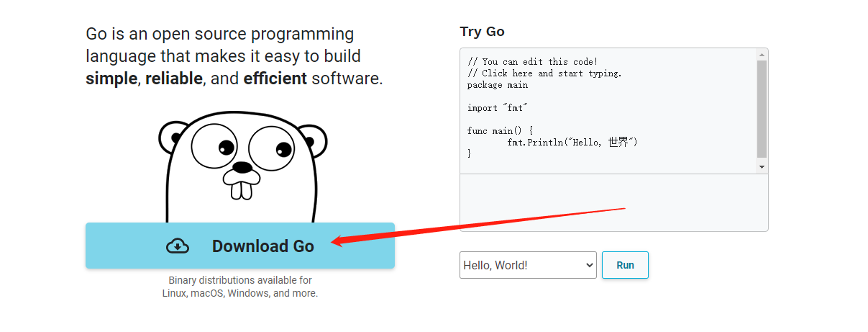Click the playground output area below the code
Screen dimensions: 868x332
613,202
